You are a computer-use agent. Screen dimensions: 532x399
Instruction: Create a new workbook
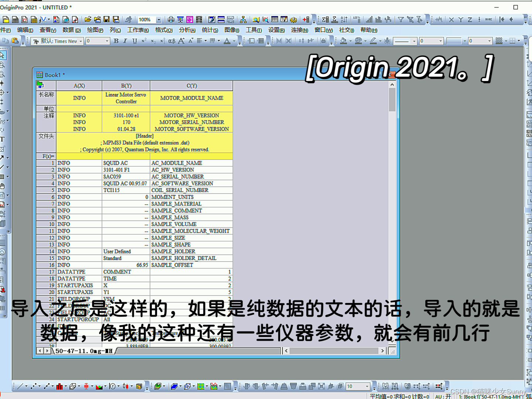[x=15, y=20]
